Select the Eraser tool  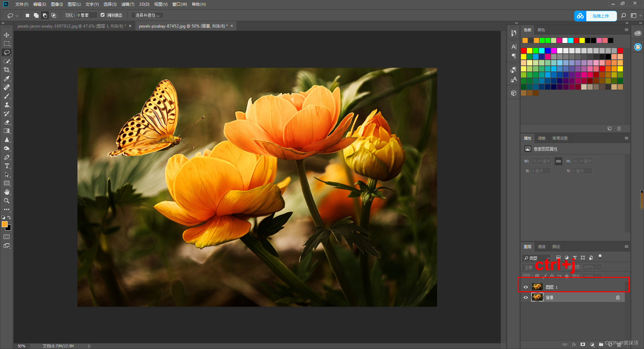pyautogui.click(x=7, y=122)
